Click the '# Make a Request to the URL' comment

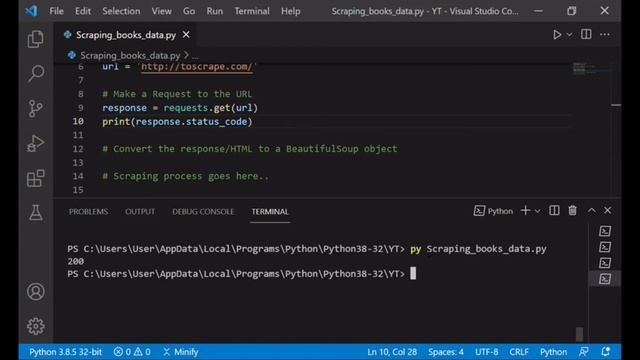point(177,94)
